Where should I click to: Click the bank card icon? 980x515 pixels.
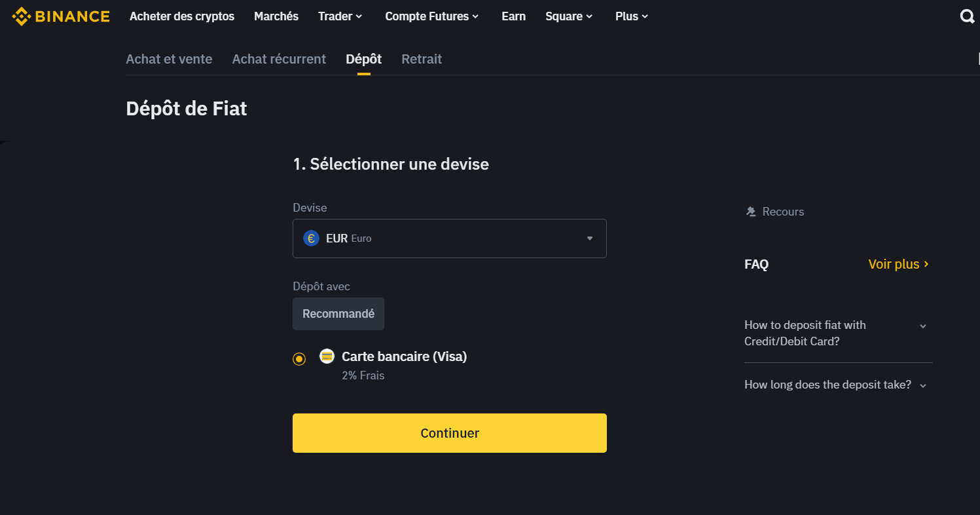(327, 356)
